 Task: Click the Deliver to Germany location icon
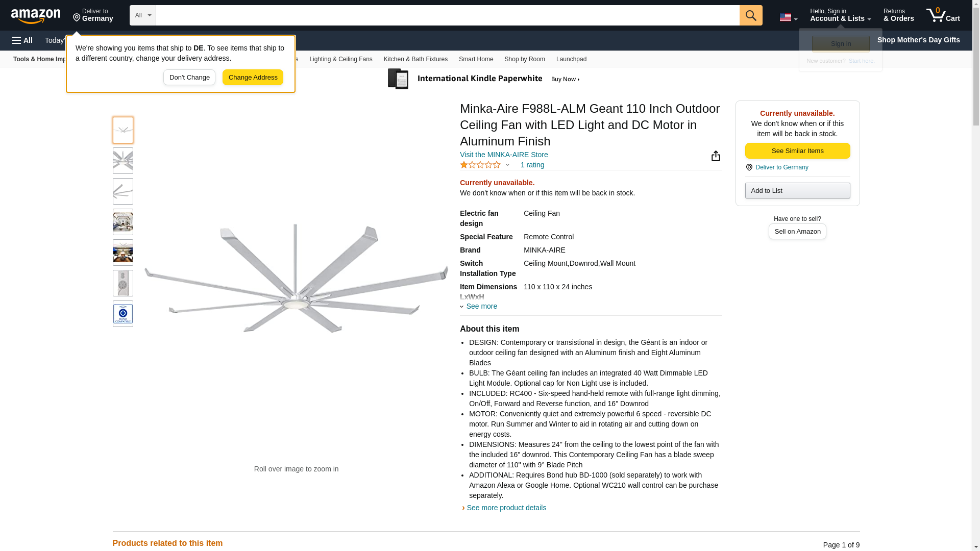[749, 167]
